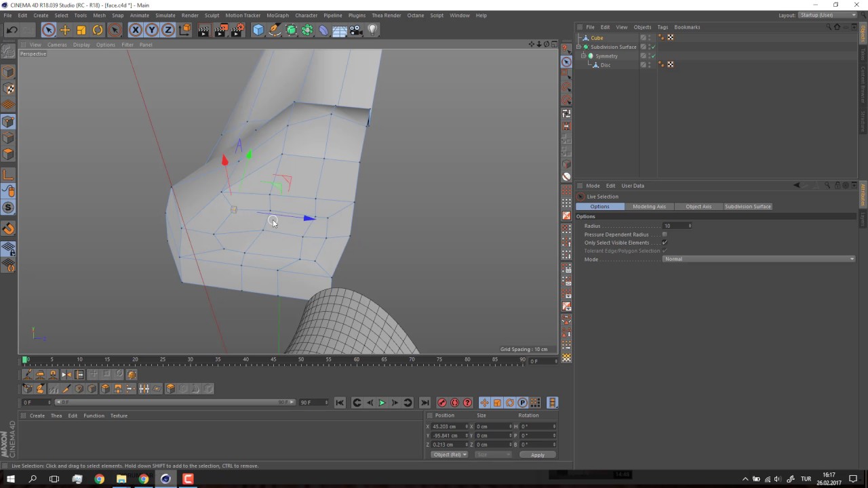
Task: Select the Rotate tool
Action: (98, 30)
